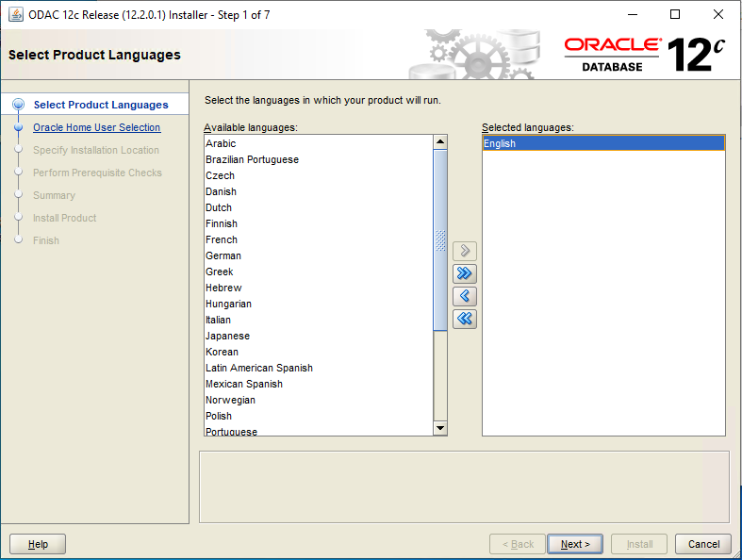Select Brazilian Portuguese in available languages
Viewport: 742px width, 560px height.
319,159
